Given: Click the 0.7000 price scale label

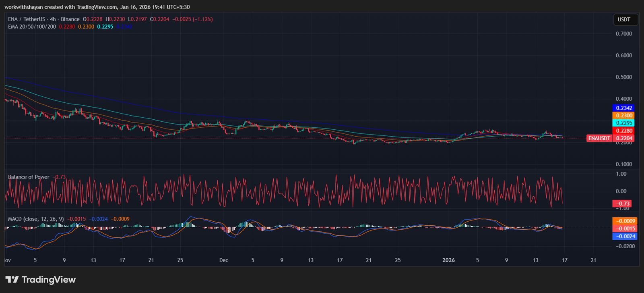Looking at the screenshot, I should (x=623, y=34).
